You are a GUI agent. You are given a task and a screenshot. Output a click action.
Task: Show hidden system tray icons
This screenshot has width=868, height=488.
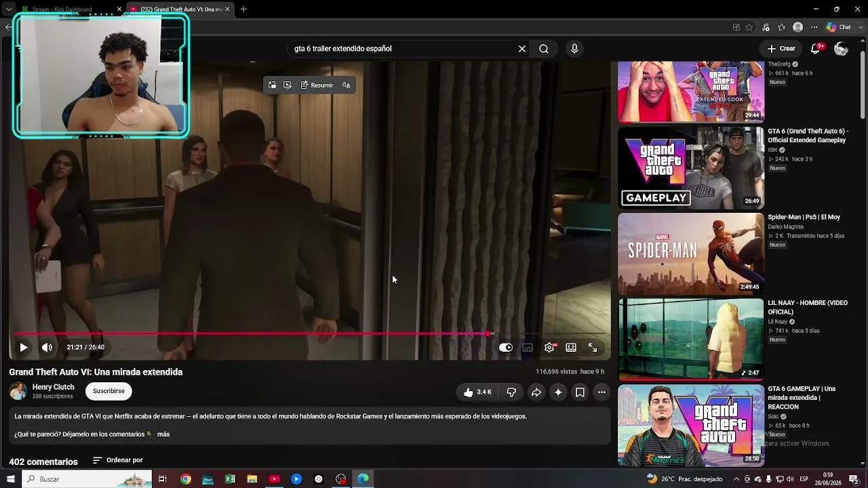[736, 479]
